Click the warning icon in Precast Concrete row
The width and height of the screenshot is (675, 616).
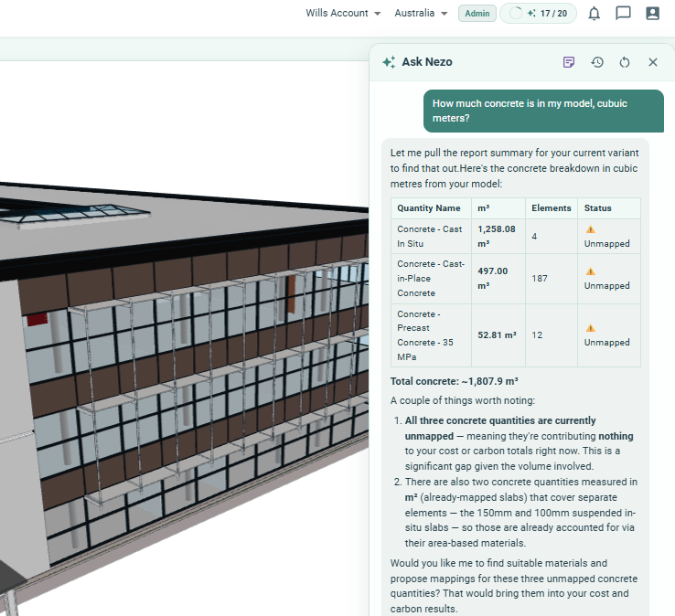[590, 328]
